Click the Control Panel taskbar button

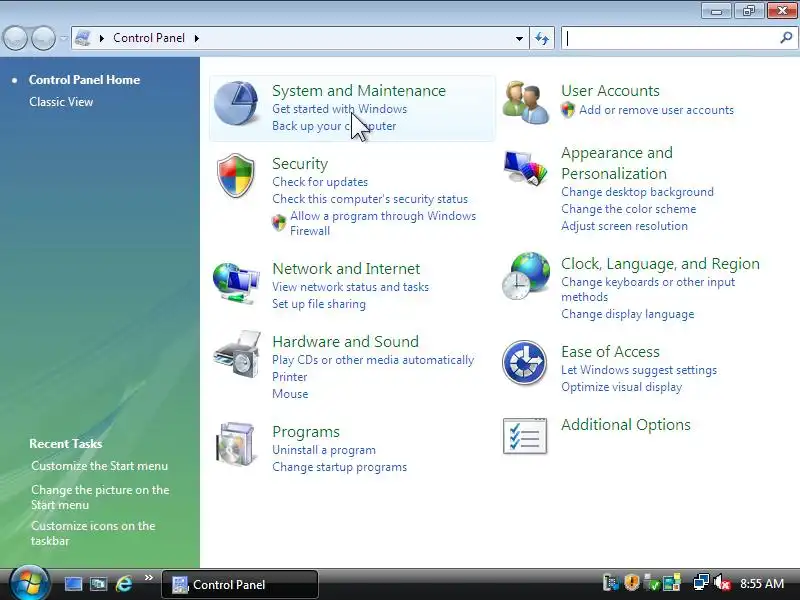click(240, 585)
